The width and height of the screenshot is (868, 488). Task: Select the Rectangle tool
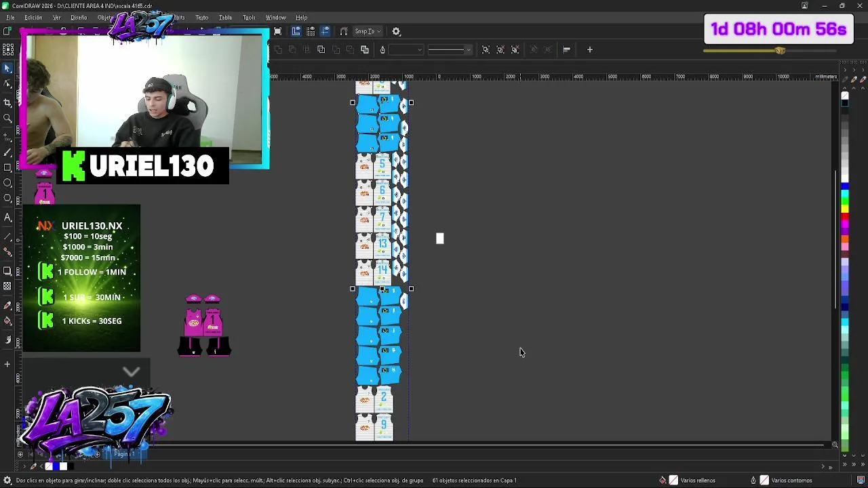point(7,167)
